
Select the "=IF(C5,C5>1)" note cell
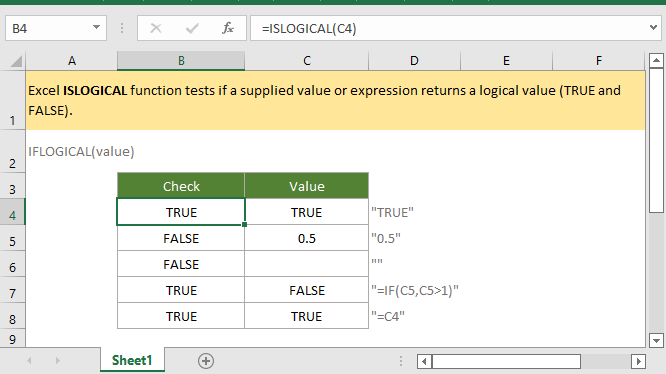click(x=414, y=290)
